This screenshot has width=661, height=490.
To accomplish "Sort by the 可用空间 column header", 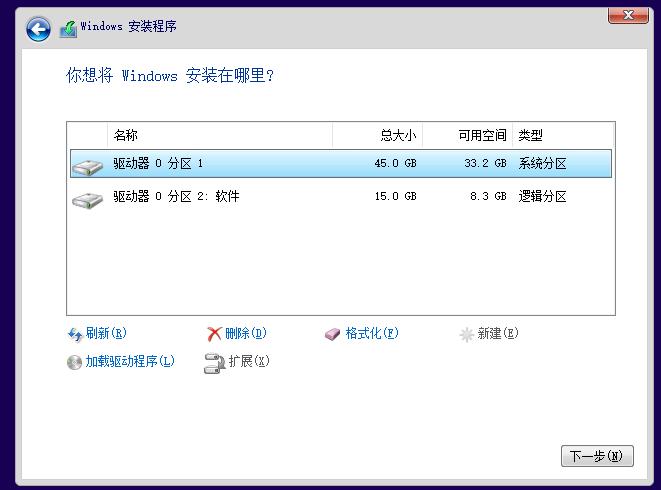I will pyautogui.click(x=468, y=135).
